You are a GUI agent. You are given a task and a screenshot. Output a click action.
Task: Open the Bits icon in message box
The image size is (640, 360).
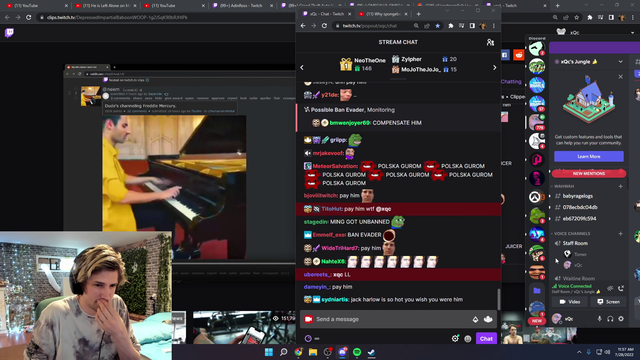click(x=475, y=319)
